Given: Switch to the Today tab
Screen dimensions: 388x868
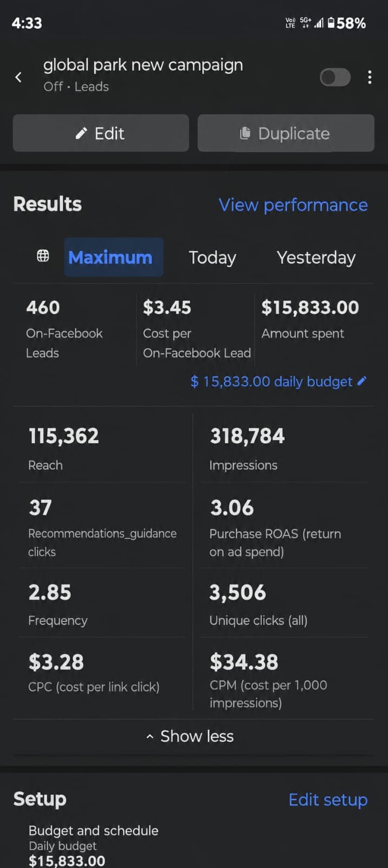Looking at the screenshot, I should point(212,257).
